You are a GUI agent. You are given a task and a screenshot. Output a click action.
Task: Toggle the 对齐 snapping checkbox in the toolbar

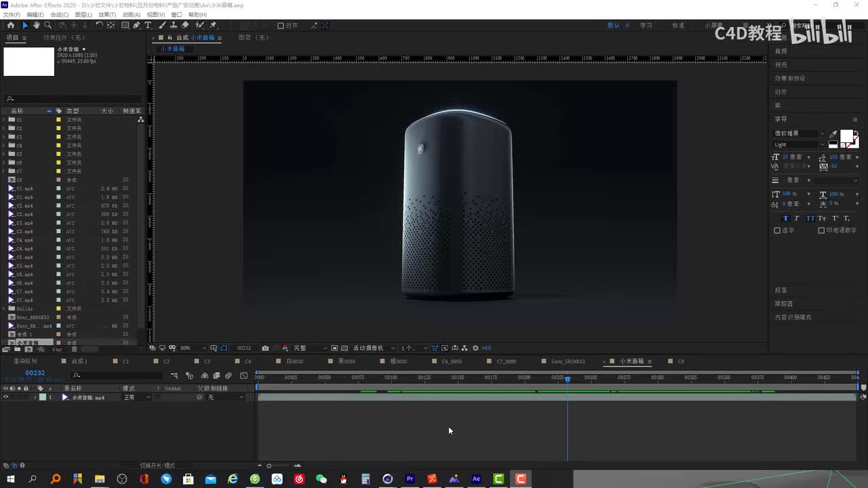[281, 26]
